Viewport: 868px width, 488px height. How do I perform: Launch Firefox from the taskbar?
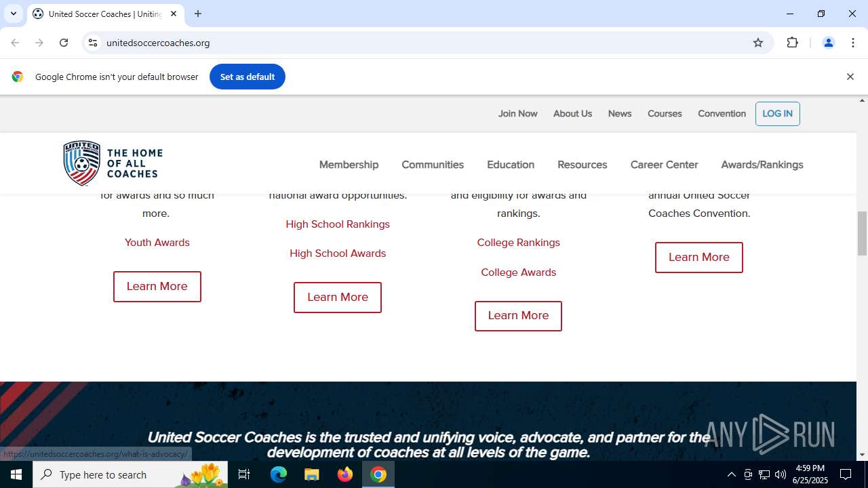(345, 474)
